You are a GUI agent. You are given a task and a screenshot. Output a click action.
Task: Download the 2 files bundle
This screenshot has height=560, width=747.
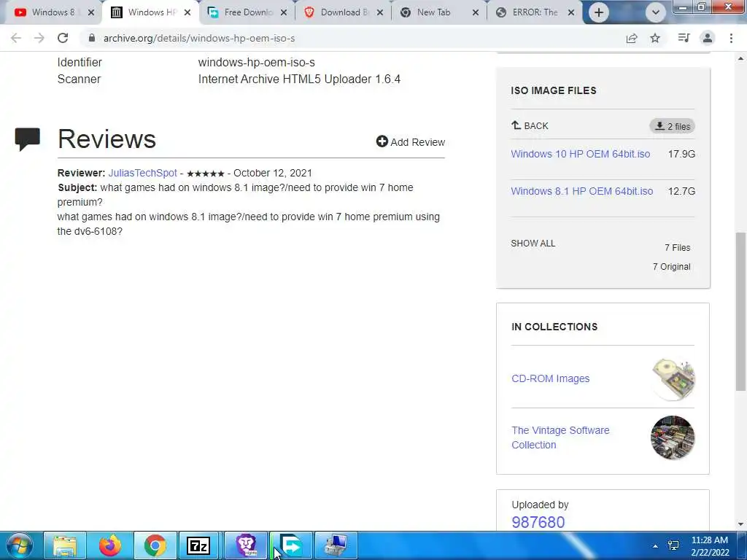coord(672,126)
